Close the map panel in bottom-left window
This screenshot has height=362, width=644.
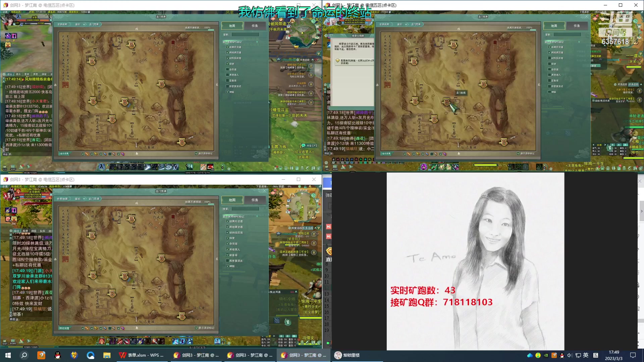265,191
